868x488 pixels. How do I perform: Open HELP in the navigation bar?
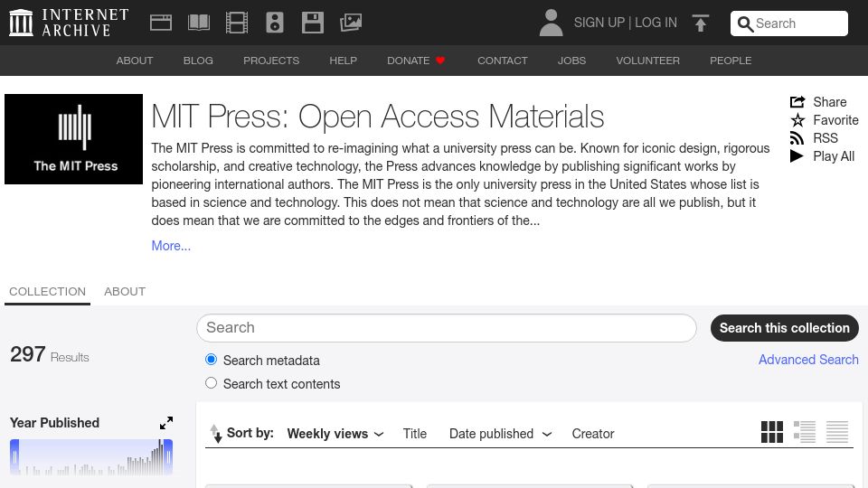pyautogui.click(x=344, y=61)
